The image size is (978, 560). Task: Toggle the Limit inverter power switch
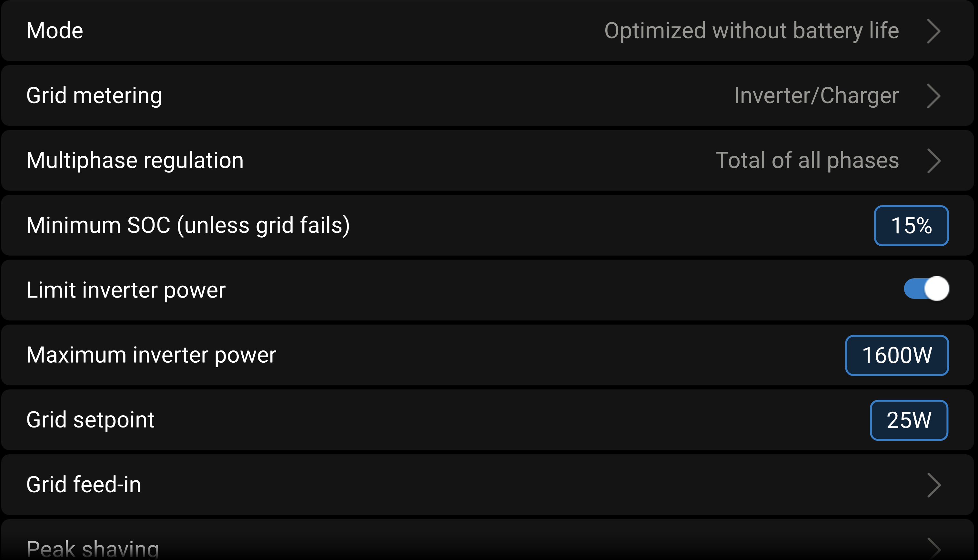926,289
